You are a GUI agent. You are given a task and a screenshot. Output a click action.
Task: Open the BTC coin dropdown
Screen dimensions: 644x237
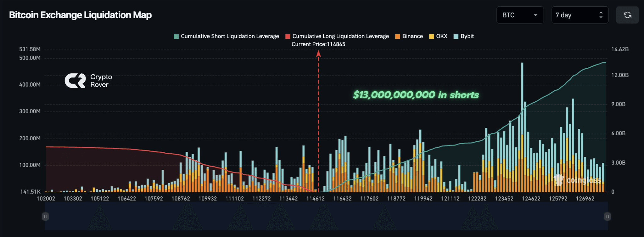click(519, 15)
